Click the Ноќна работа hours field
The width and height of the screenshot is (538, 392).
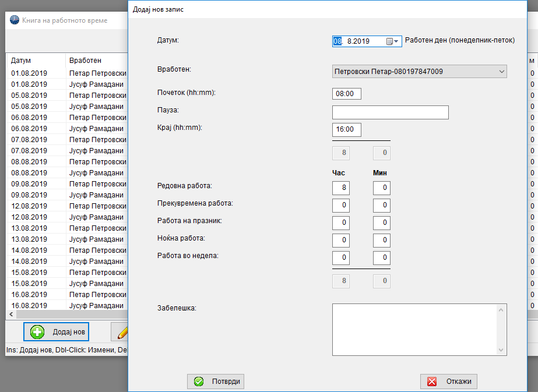(341, 241)
